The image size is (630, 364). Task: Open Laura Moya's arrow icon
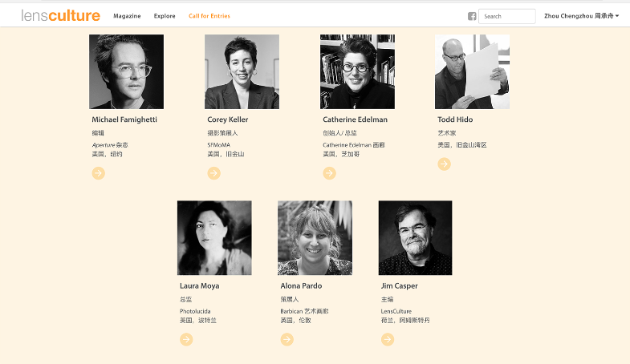tap(186, 339)
